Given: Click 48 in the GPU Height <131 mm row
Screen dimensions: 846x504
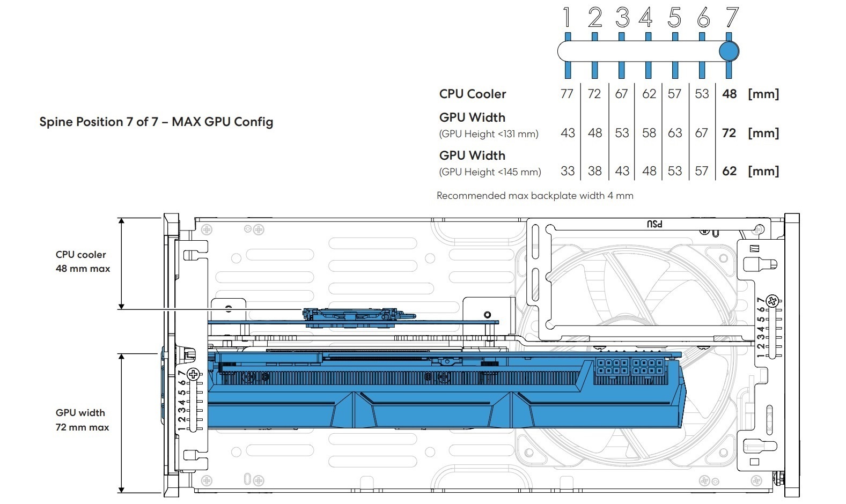Looking at the screenshot, I should click(595, 133).
